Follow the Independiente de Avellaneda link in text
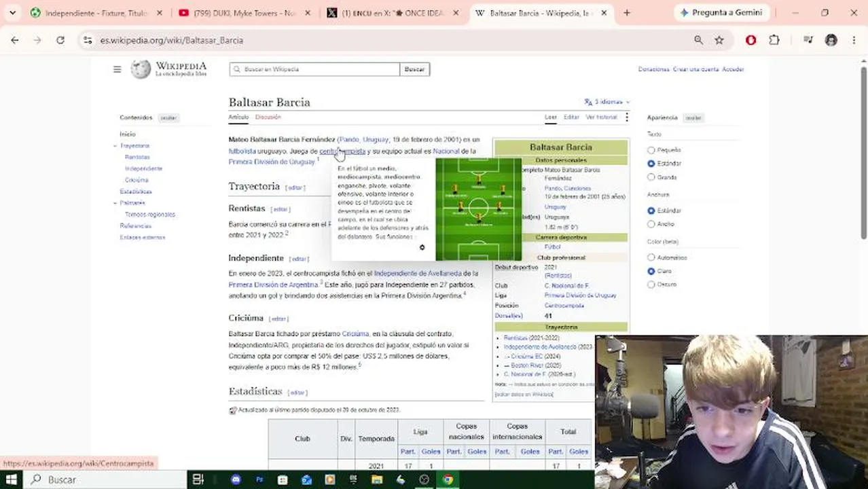Image resolution: width=868 pixels, height=489 pixels. click(x=418, y=274)
